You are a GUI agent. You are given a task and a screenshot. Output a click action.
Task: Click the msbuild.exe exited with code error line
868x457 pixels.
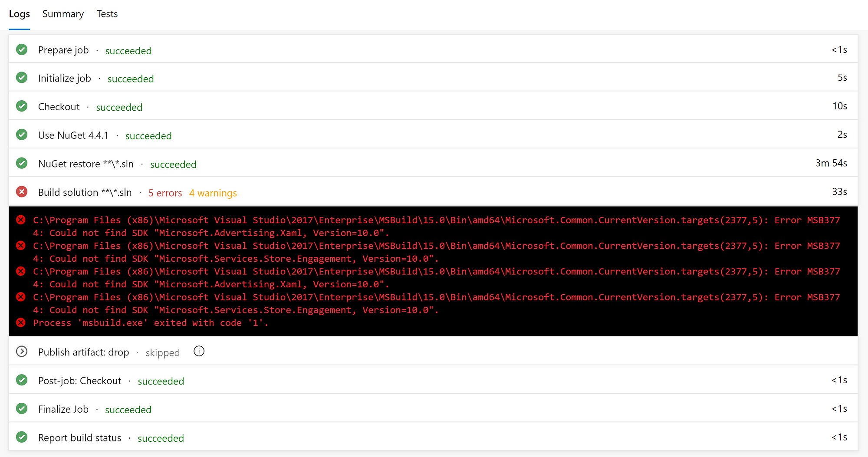[x=151, y=323]
